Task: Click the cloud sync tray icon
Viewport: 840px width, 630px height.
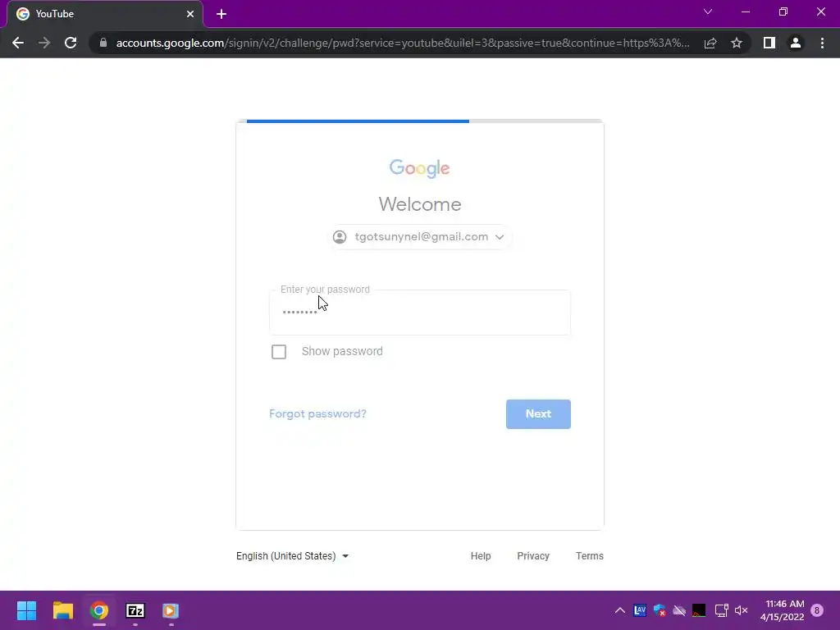Action: point(679,610)
